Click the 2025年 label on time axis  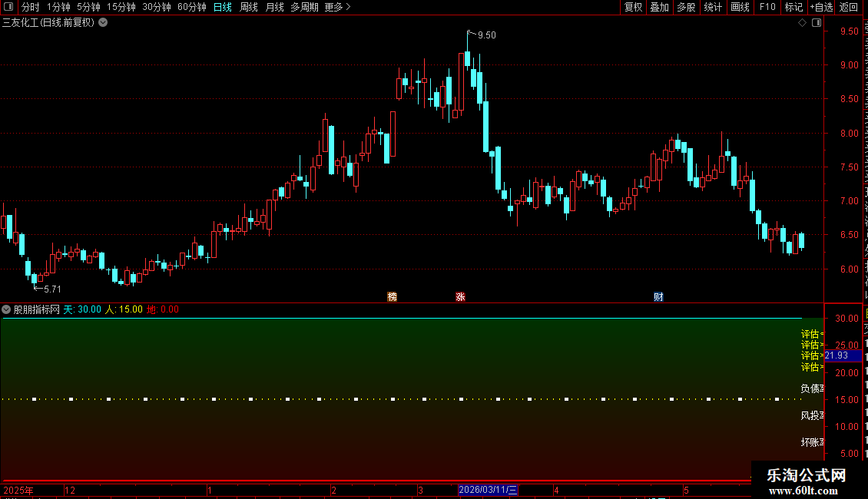coord(18,490)
